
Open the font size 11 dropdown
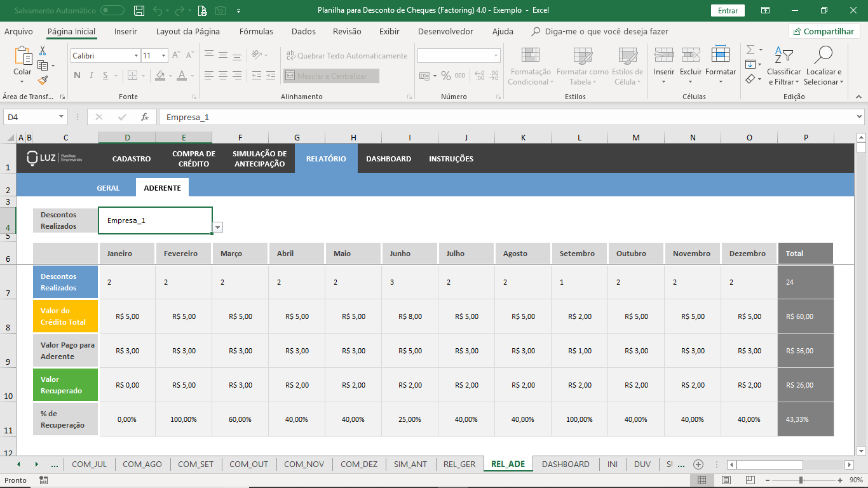point(163,56)
